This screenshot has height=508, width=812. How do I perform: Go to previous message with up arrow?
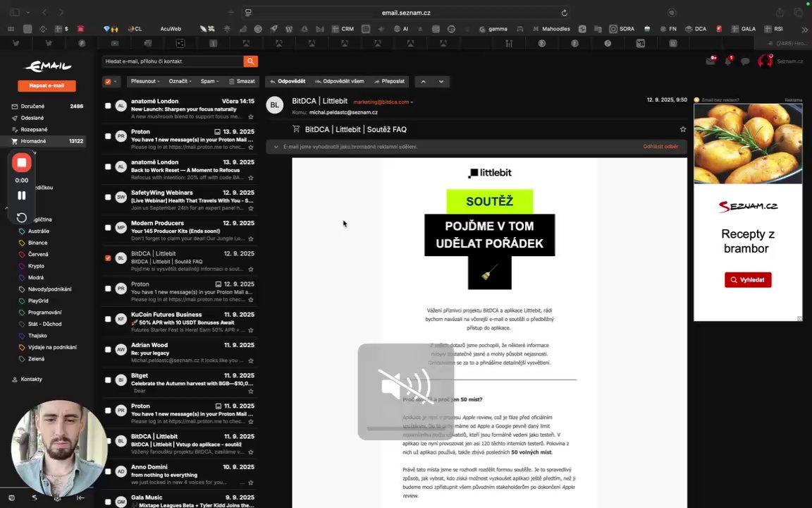(423, 81)
